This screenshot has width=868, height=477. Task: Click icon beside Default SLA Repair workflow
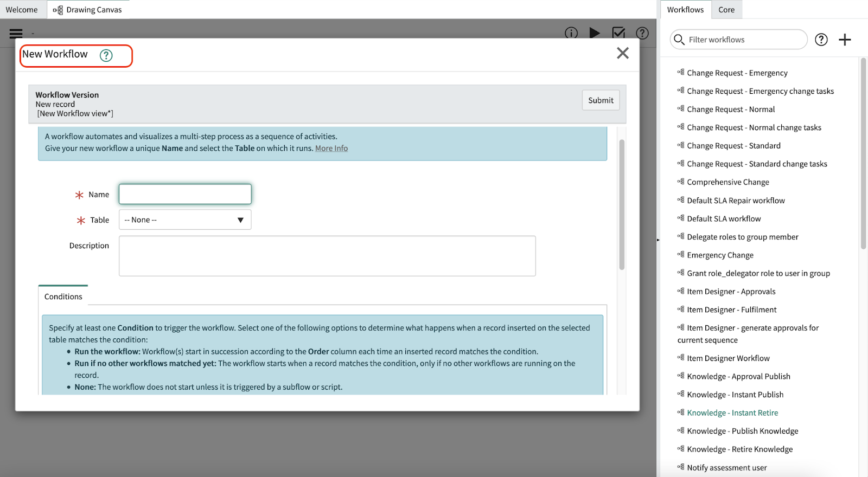(x=681, y=200)
